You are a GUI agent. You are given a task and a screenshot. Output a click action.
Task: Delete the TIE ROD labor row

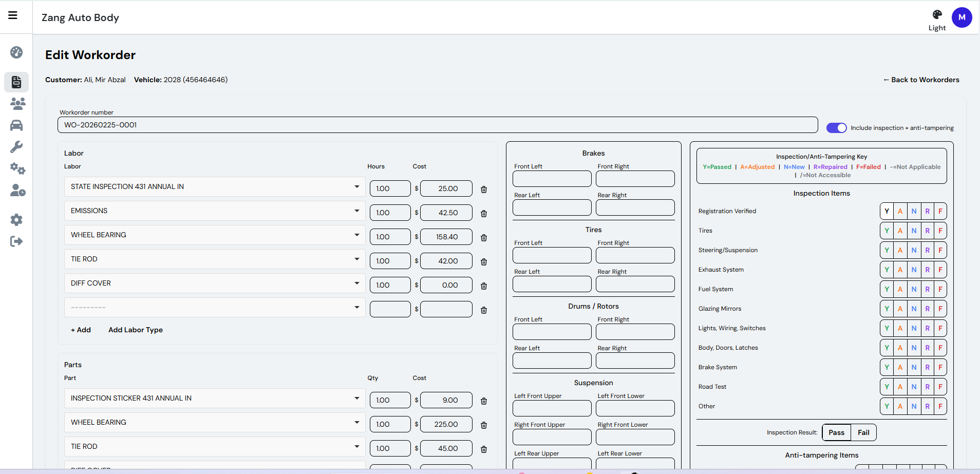tap(484, 262)
